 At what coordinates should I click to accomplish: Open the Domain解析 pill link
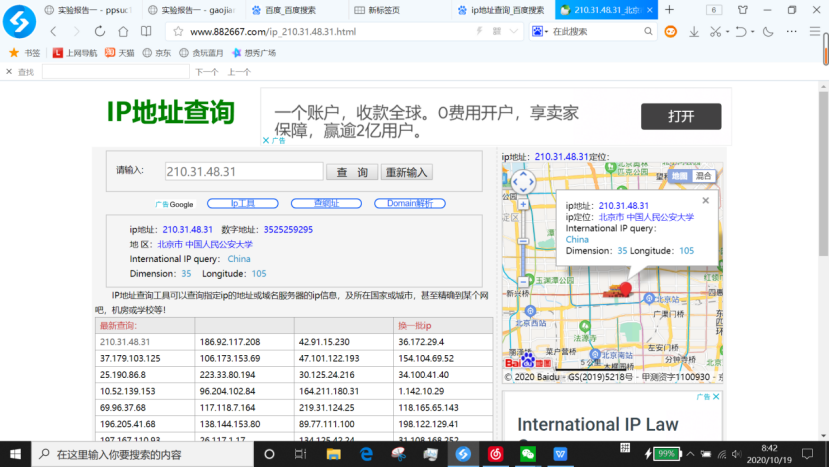tap(410, 203)
